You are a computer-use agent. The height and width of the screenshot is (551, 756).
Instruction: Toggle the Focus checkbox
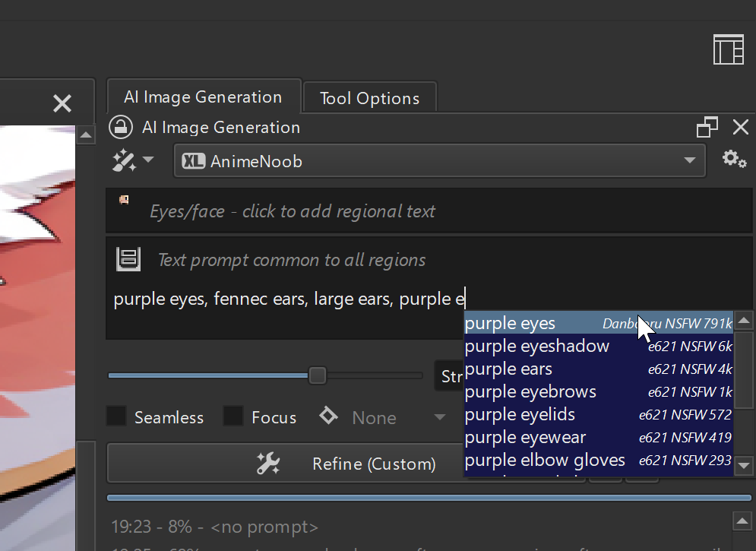pos(233,416)
